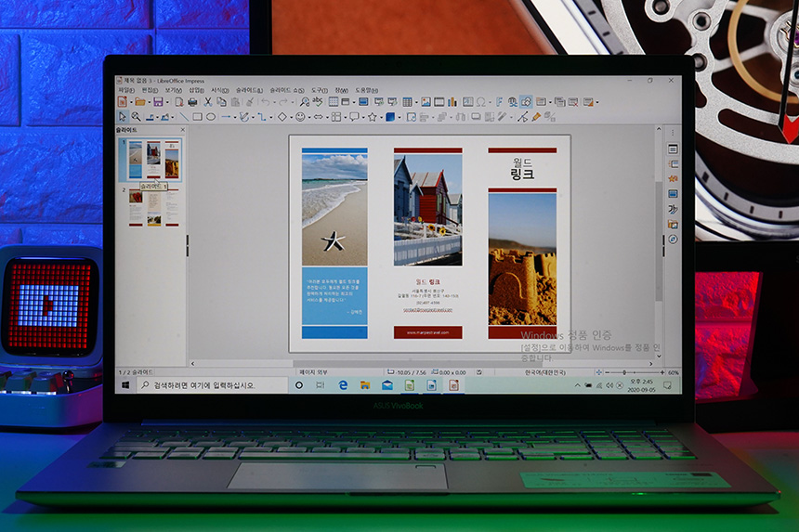This screenshot has height=532, width=799.
Task: Click the Fontwork text icon
Action: [x=500, y=102]
